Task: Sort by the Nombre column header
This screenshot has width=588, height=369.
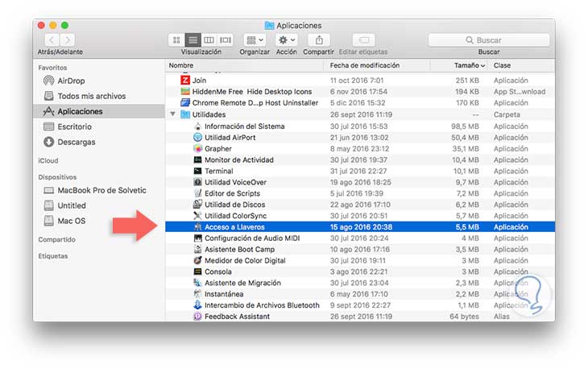Action: [181, 65]
